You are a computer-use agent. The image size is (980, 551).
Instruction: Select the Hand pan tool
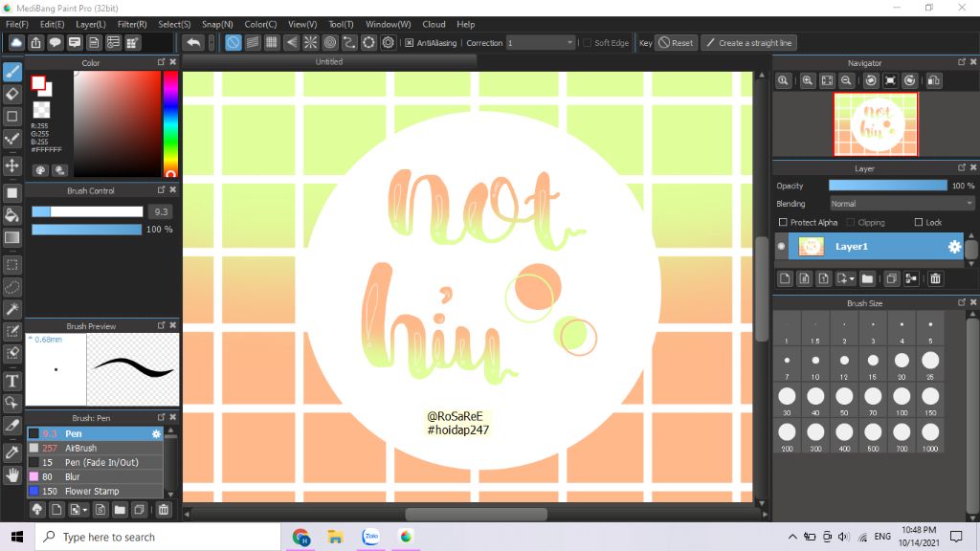coord(12,475)
